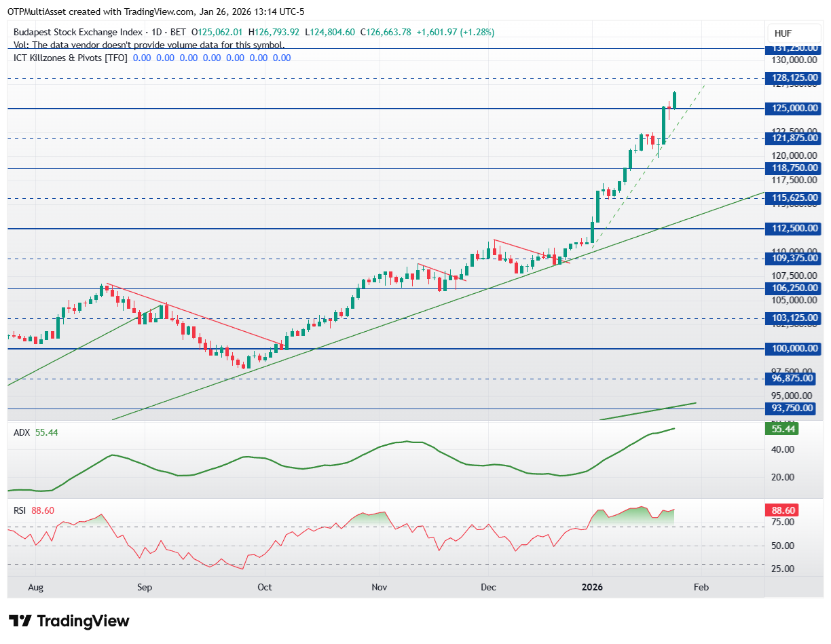Click the 93,750.00 price label
This screenshot has width=831, height=644.
tap(792, 408)
